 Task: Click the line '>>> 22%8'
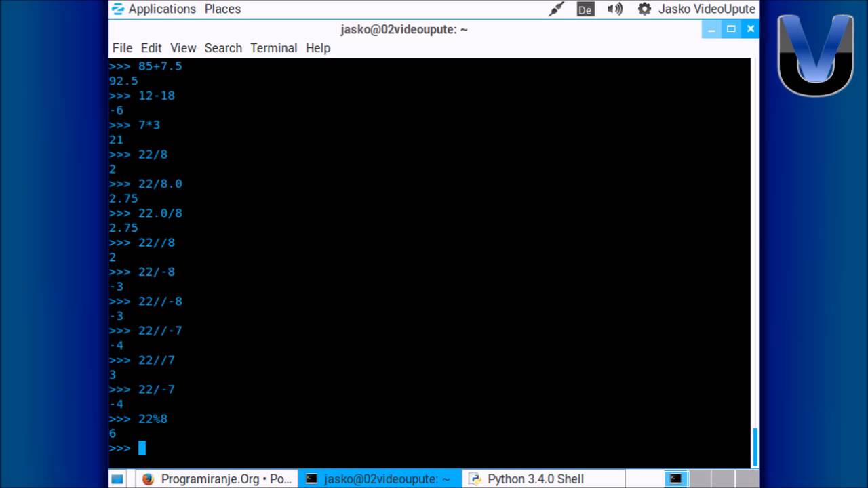138,419
